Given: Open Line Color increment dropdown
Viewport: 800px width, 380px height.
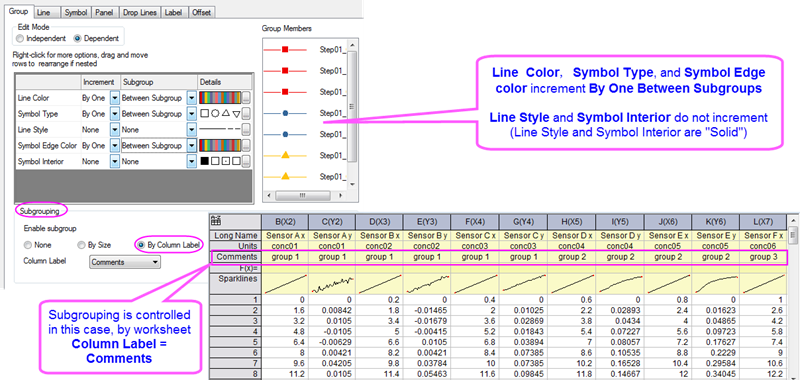Looking at the screenshot, I should pyautogui.click(x=115, y=98).
